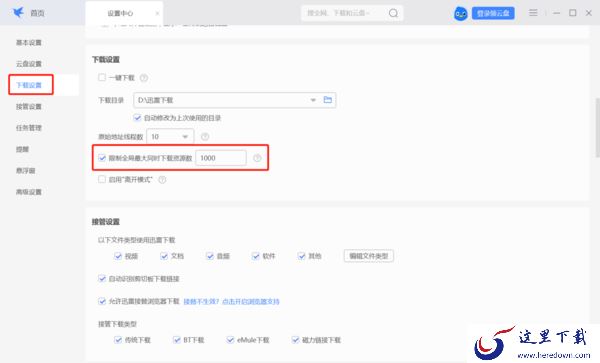The width and height of the screenshot is (600, 363).
Task: Toggle 限制全局最大同时下载资源数 checkbox
Action: click(x=102, y=158)
